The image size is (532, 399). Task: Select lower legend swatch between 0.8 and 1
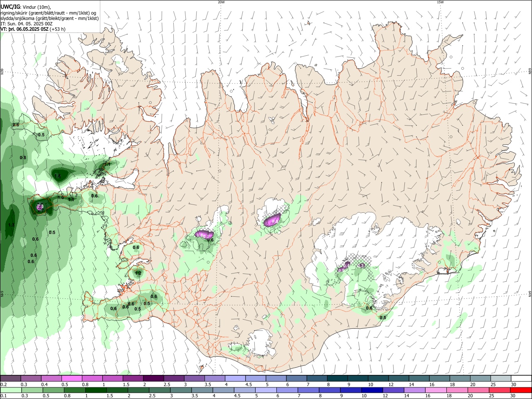[74, 390]
